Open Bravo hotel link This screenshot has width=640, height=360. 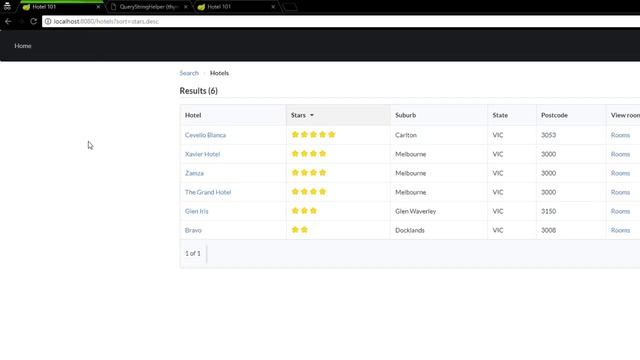193,230
